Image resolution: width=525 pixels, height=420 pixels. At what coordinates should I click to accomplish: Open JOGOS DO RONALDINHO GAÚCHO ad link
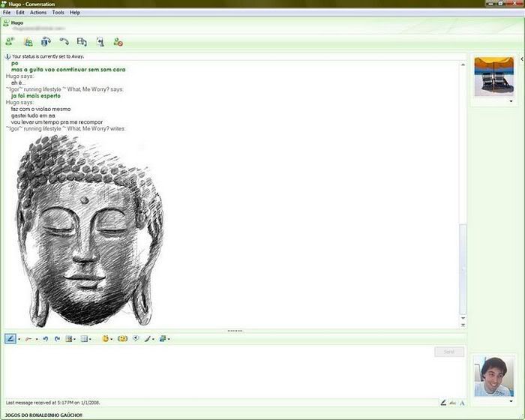pyautogui.click(x=43, y=415)
